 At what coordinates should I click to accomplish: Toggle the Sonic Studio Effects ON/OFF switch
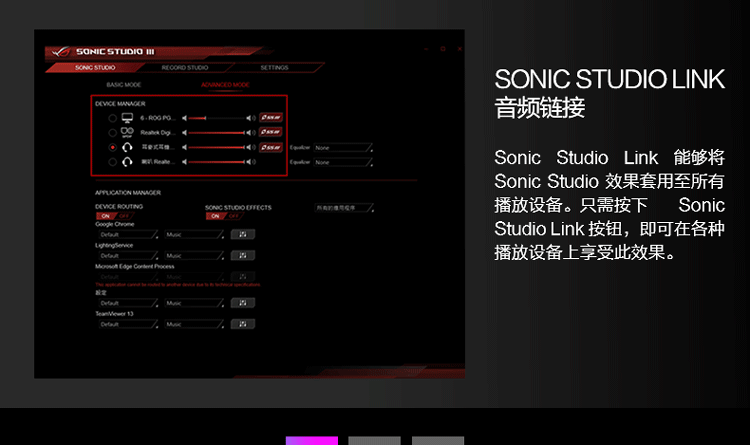[x=224, y=216]
